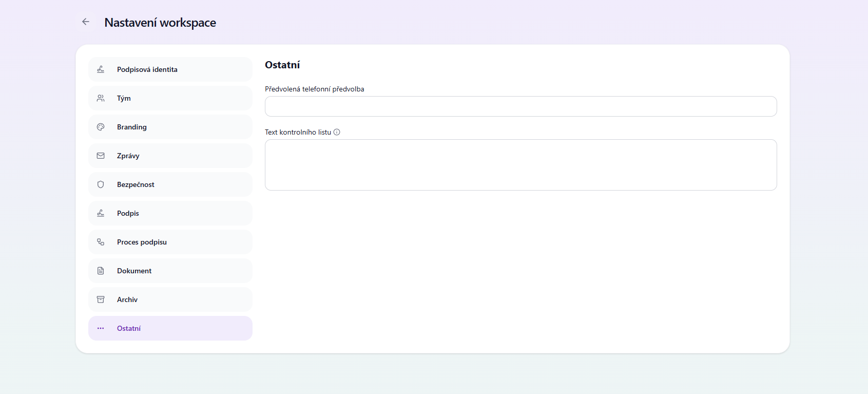Click the info icon next to Text kontrolního listu
Image resolution: width=868 pixels, height=394 pixels.
[337, 132]
